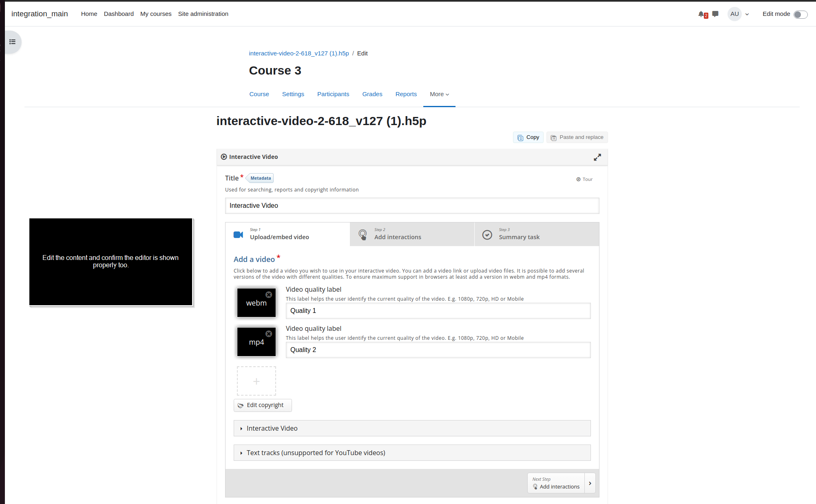Go to Next Step Add interactions
The height and width of the screenshot is (504, 816).
(556, 483)
